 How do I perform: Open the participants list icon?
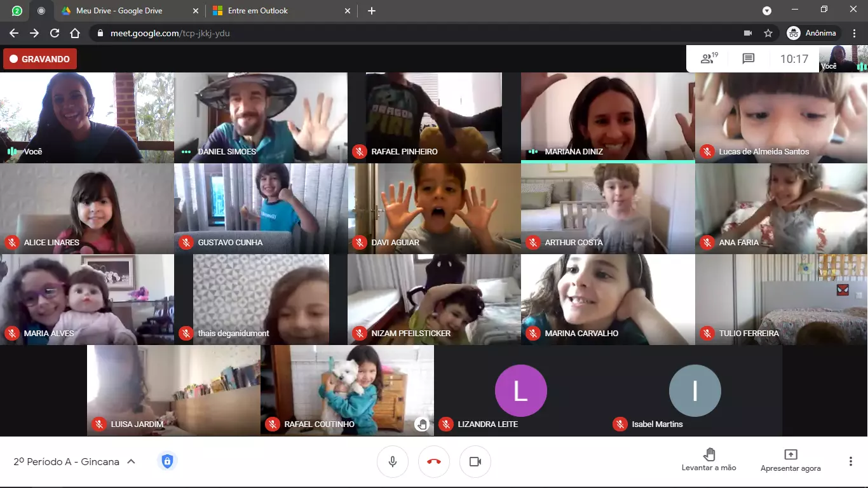(708, 59)
